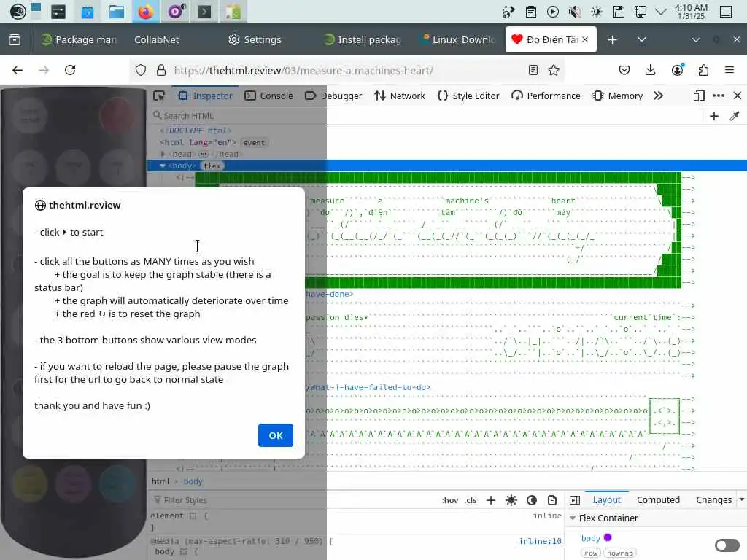Image resolution: width=747 pixels, height=560 pixels.
Task: Select the Inspector DevTools tab
Action: (205, 96)
